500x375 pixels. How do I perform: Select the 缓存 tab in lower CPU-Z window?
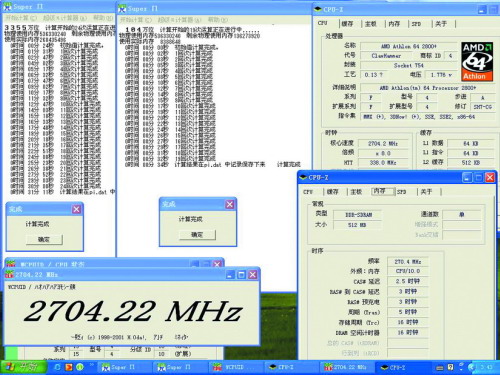point(333,192)
